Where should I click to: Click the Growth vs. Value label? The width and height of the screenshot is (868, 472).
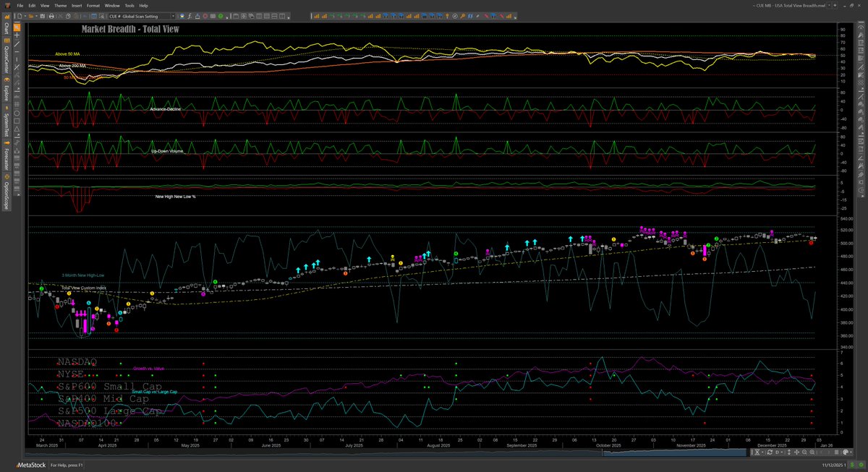pyautogui.click(x=149, y=369)
